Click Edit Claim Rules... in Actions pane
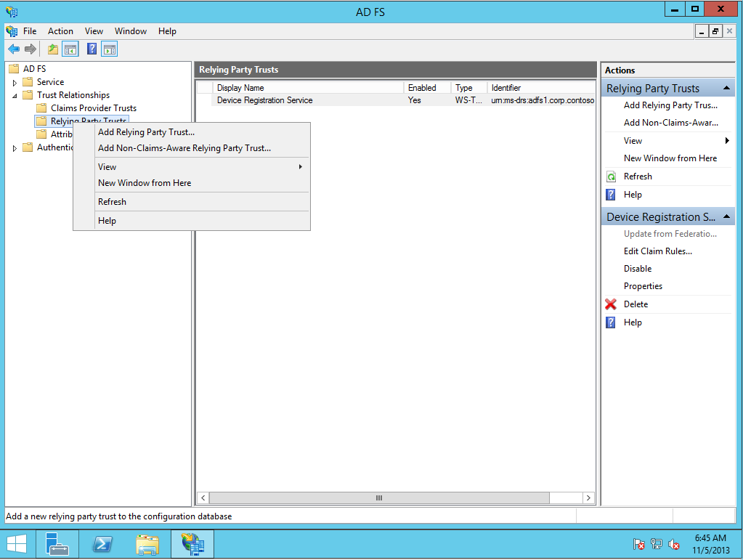The height and width of the screenshot is (560, 743). (x=657, y=251)
